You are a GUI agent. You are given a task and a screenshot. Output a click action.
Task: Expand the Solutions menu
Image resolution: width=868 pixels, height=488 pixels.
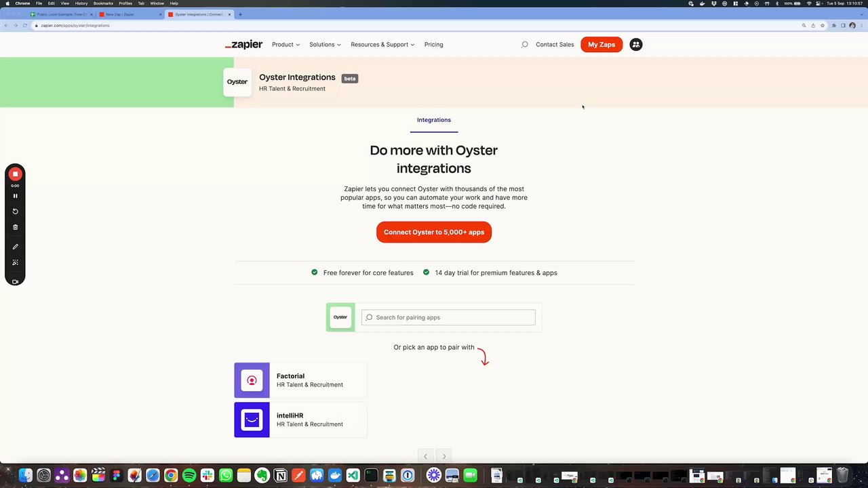point(325,45)
